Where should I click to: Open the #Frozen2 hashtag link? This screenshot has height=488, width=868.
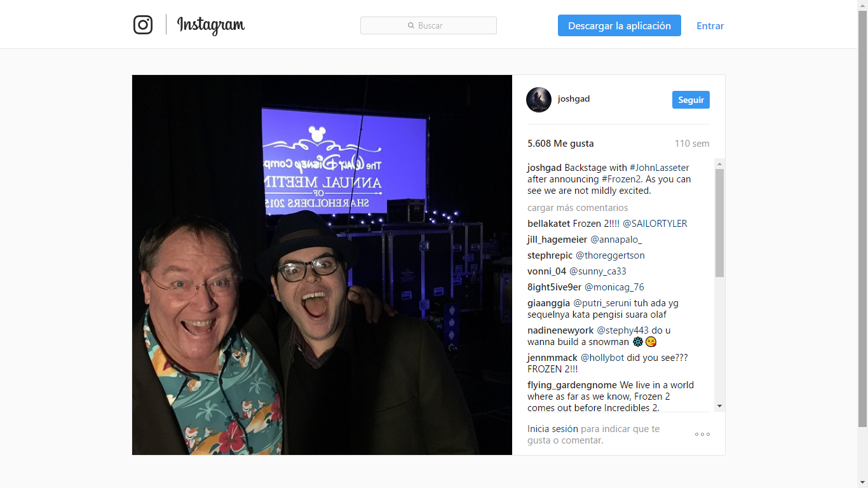point(620,179)
